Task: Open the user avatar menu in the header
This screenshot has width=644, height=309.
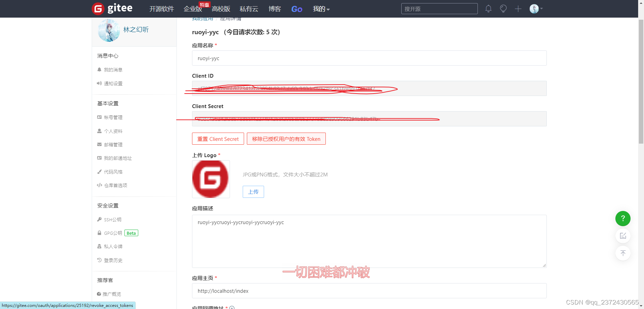Action: point(536,9)
